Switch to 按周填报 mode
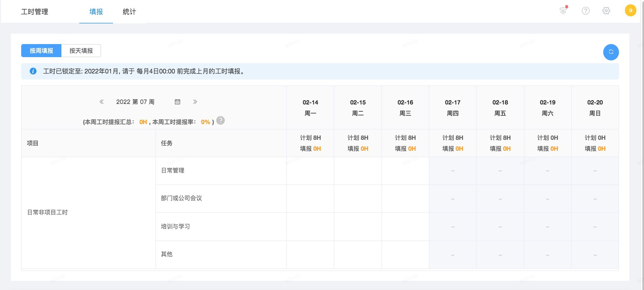 pyautogui.click(x=41, y=51)
